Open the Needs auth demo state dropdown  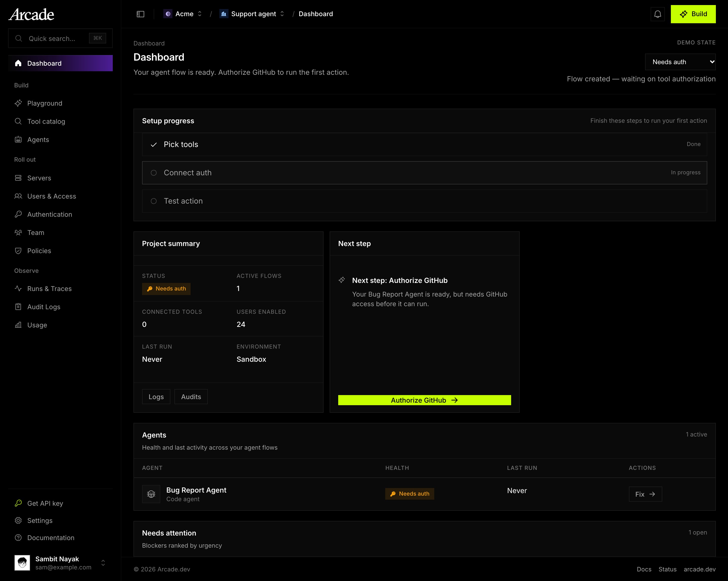(x=680, y=62)
